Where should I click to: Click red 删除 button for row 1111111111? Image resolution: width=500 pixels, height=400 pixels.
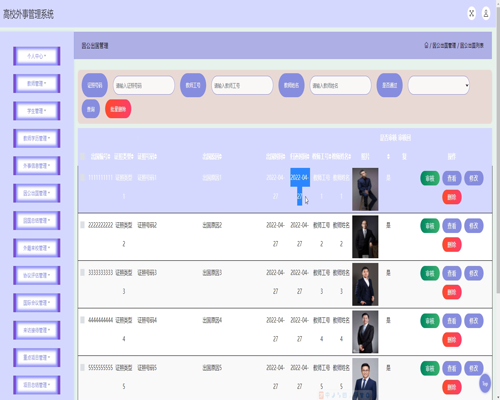[x=452, y=197]
